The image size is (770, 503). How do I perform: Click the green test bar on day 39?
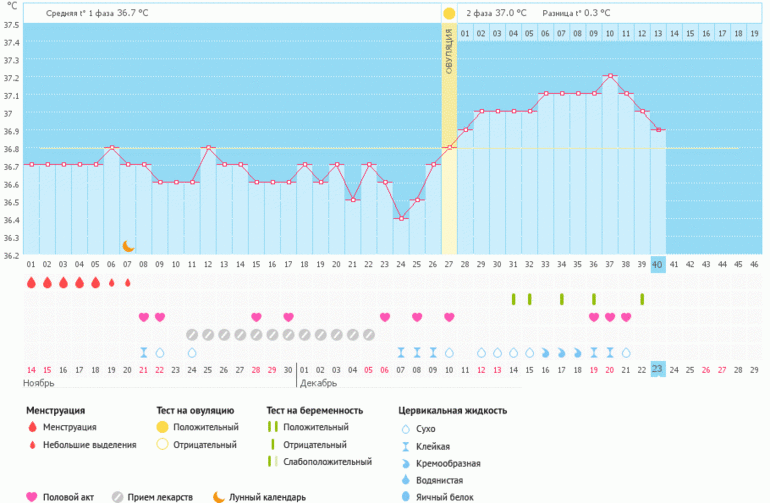[x=641, y=299]
